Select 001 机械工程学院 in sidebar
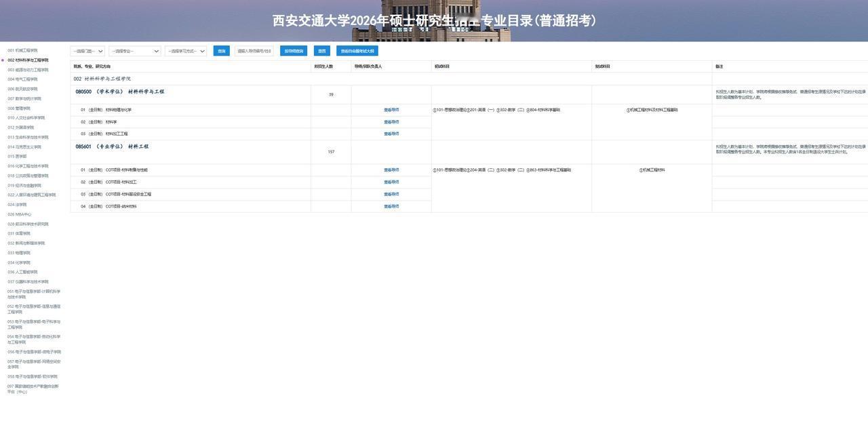 click(22, 50)
